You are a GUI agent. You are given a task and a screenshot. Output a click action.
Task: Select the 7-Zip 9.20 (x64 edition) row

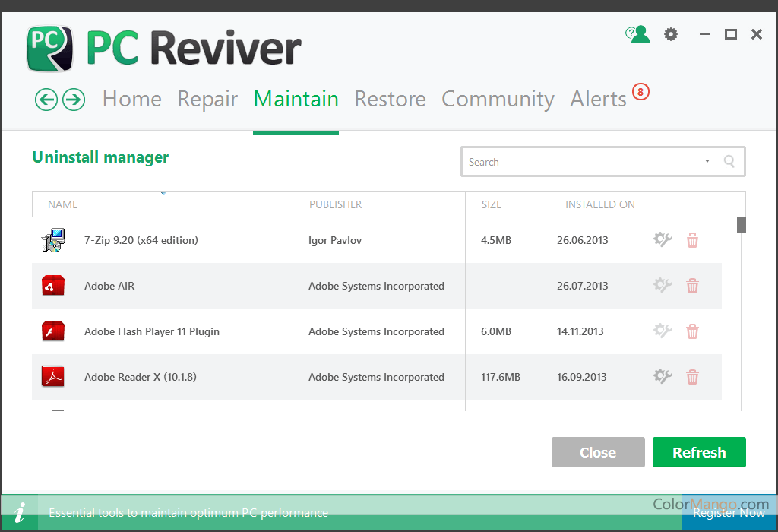tap(377, 240)
